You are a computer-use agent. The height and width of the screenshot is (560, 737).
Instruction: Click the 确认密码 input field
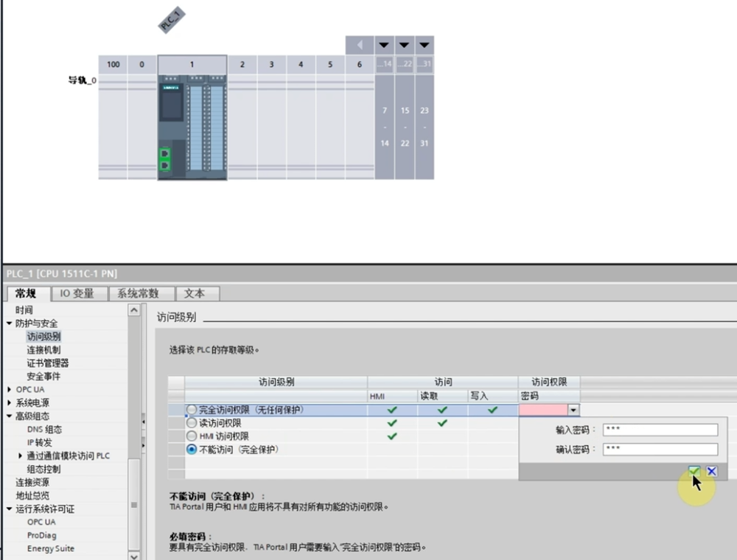660,449
